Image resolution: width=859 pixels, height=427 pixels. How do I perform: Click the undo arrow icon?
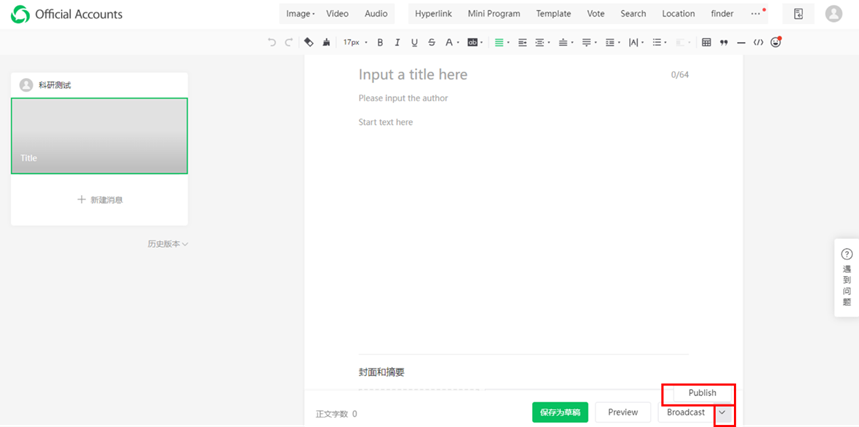tap(272, 43)
